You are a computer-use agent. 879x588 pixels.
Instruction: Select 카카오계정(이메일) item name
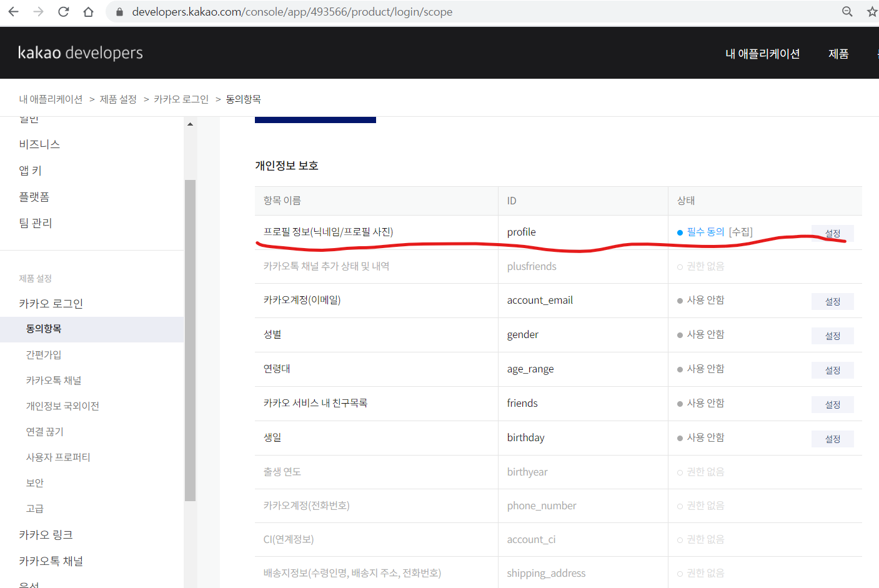click(302, 300)
